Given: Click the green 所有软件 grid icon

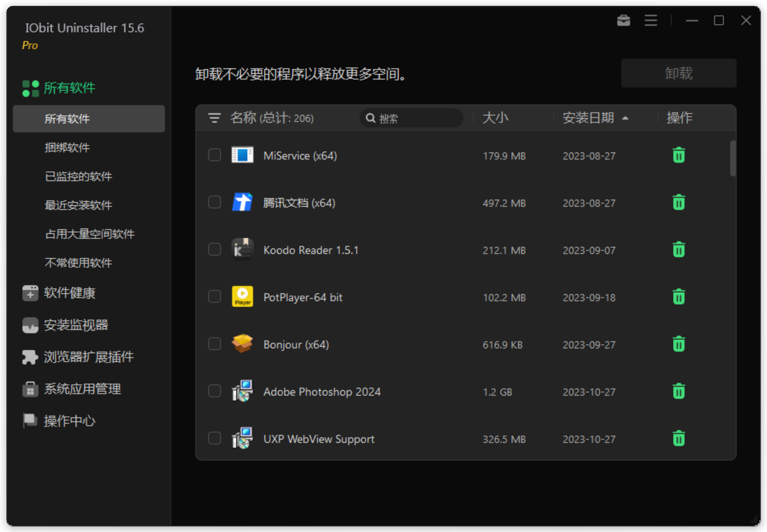Looking at the screenshot, I should tap(30, 88).
